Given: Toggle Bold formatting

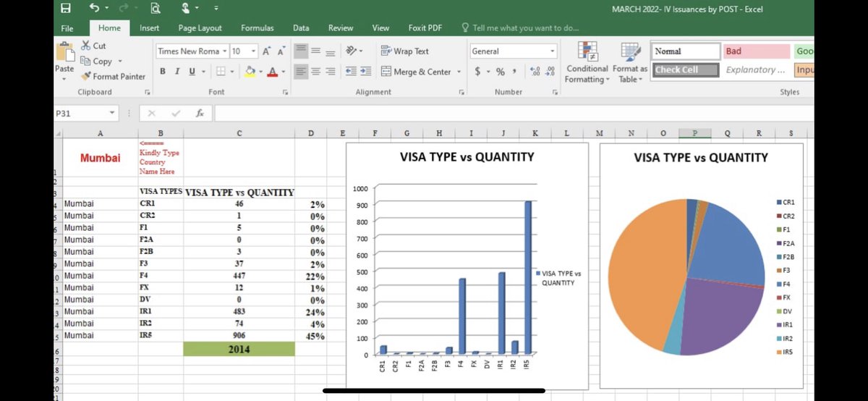Looking at the screenshot, I should 163,71.
